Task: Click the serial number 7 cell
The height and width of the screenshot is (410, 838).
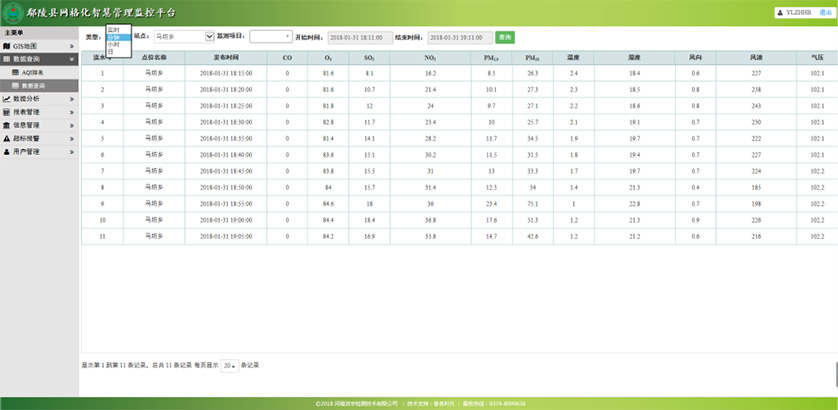Action: pyautogui.click(x=102, y=171)
